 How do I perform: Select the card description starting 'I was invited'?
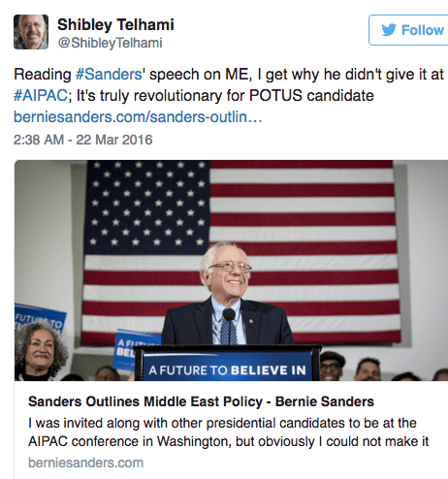pos(228,432)
